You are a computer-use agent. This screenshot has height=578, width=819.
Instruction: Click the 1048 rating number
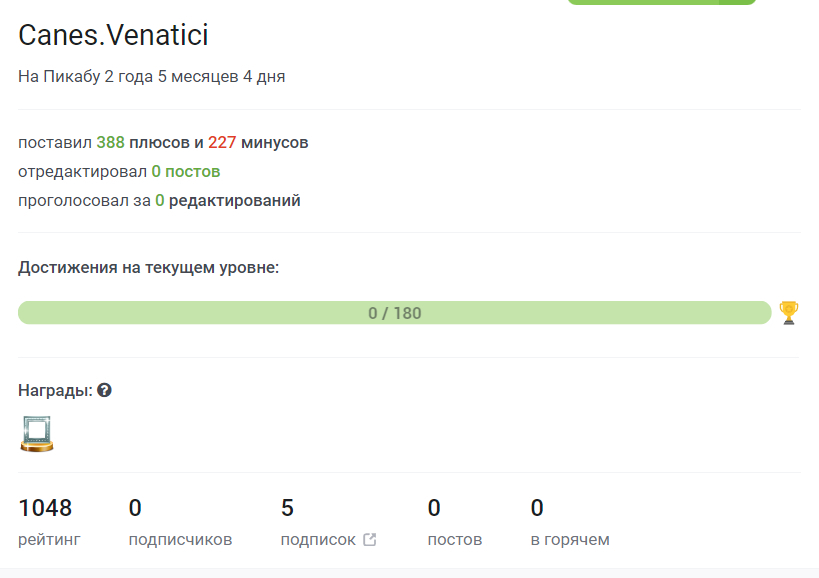[45, 508]
